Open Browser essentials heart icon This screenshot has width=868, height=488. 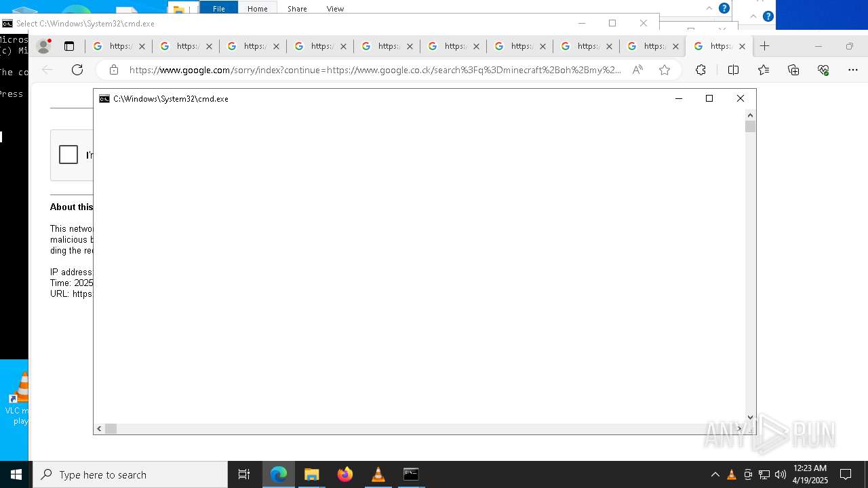coord(823,70)
